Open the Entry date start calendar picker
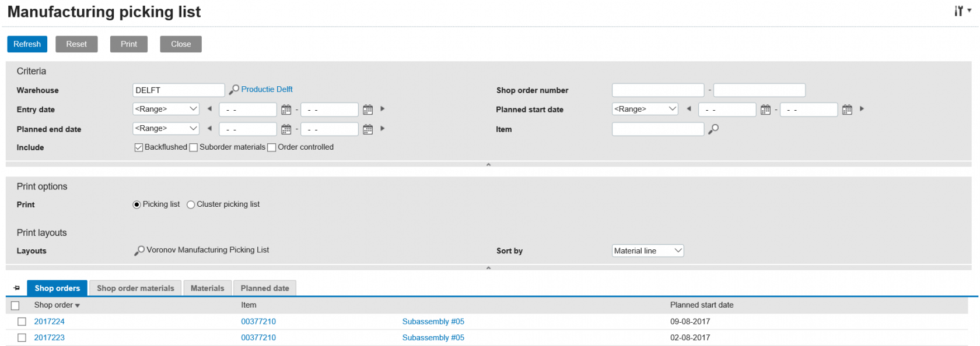 [x=286, y=110]
